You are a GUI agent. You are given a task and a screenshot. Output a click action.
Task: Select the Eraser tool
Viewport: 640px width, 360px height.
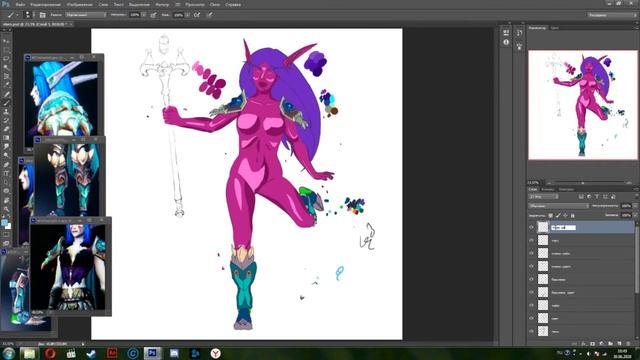6,129
